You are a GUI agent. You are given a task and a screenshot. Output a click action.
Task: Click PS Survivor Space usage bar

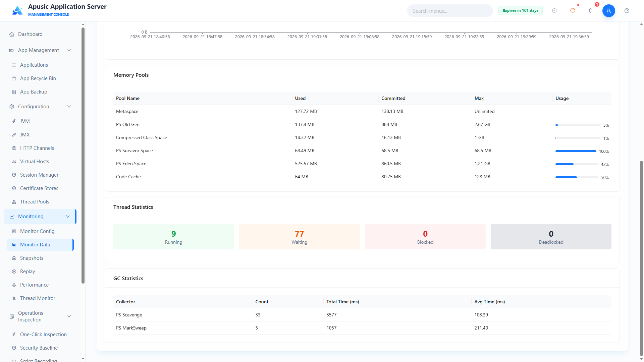pos(576,151)
